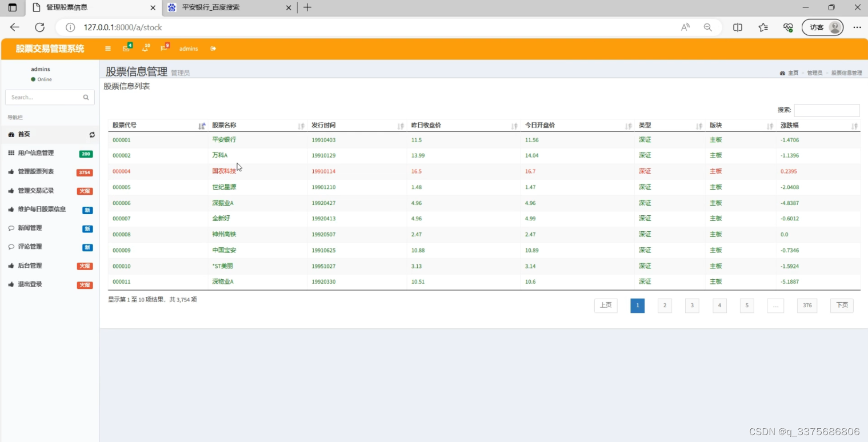Viewport: 868px width, 442px height.
Task: Close the 管理股票信息 browser tab
Action: click(153, 7)
